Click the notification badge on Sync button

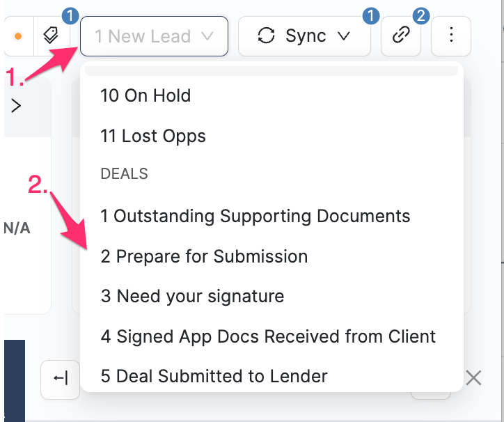372,15
